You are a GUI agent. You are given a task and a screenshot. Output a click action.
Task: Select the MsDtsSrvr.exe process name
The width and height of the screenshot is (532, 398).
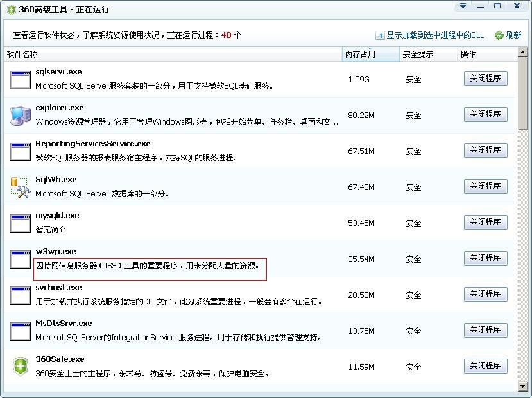(64, 324)
